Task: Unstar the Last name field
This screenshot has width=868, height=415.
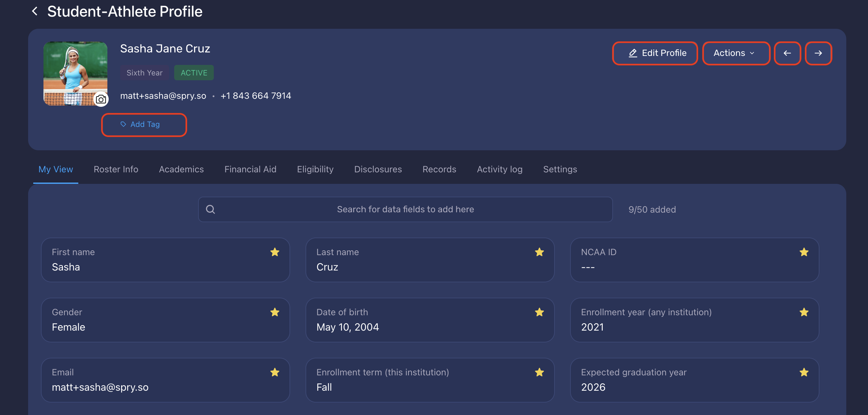Action: [x=539, y=252]
